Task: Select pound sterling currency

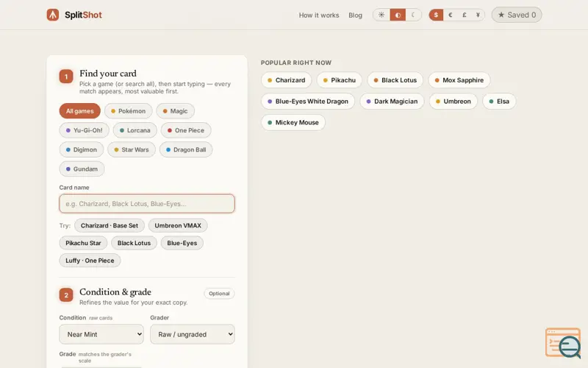Action: (465, 15)
